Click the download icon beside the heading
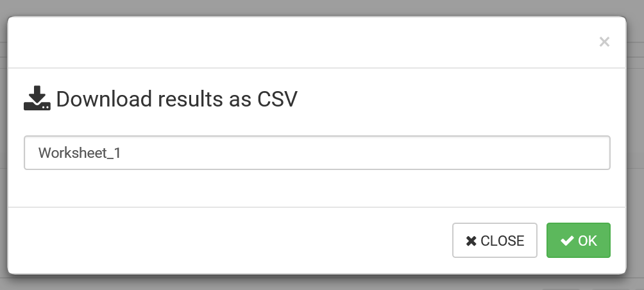Viewport: 644px width, 290px height. point(37,99)
